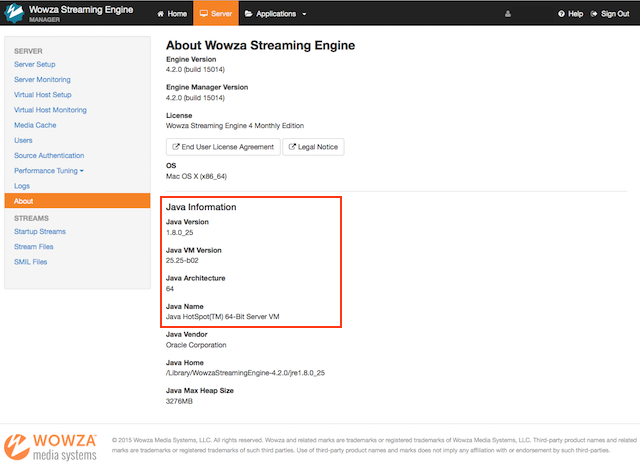Navigate to Source Authentication
The height and width of the screenshot is (463, 640).
tap(49, 156)
